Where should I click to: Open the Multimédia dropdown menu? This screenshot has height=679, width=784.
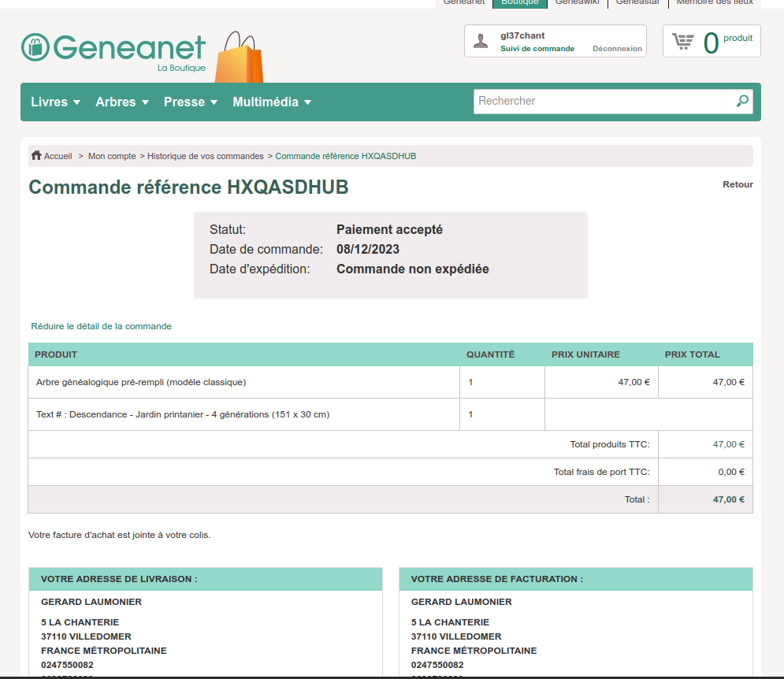pyautogui.click(x=272, y=102)
